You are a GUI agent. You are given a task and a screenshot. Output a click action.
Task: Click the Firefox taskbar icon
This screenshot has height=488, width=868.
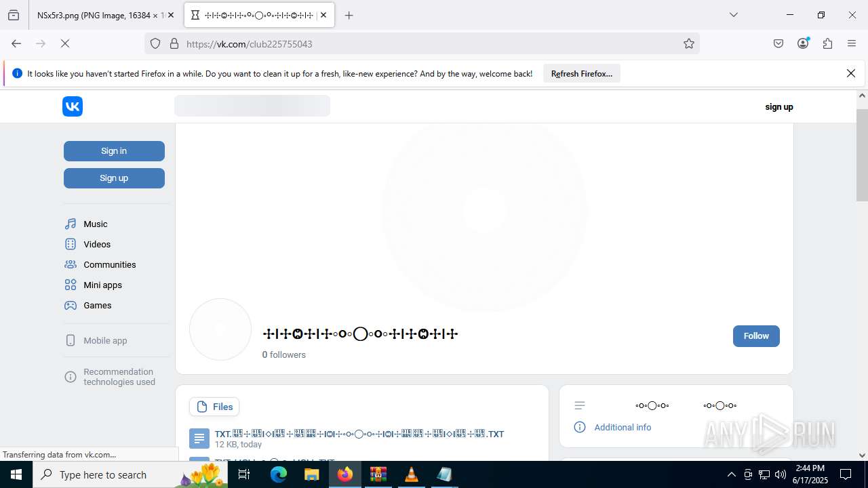click(x=345, y=474)
